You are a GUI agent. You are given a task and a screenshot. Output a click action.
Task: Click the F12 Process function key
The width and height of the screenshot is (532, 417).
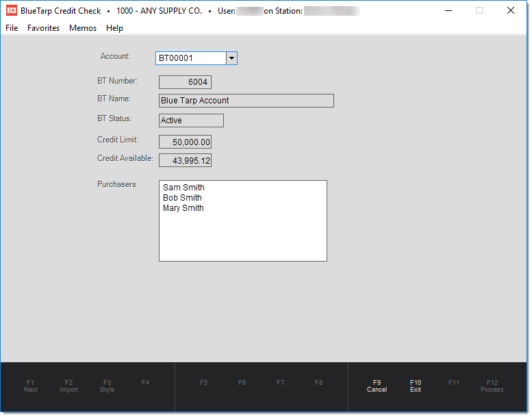[x=492, y=386]
